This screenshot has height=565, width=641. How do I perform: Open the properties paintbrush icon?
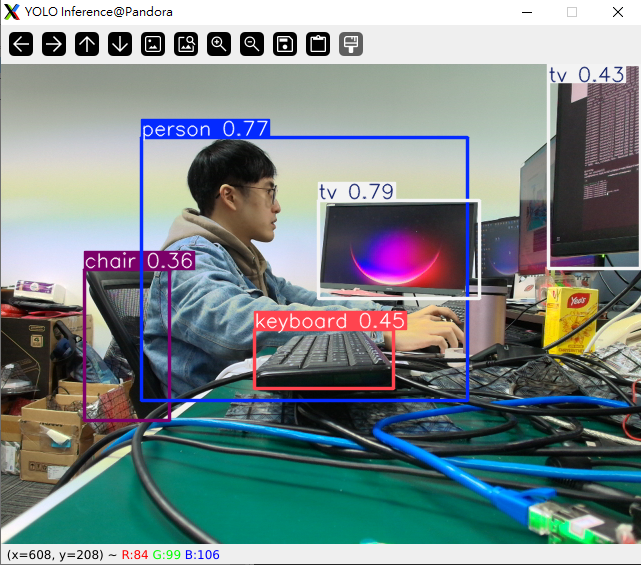351,44
